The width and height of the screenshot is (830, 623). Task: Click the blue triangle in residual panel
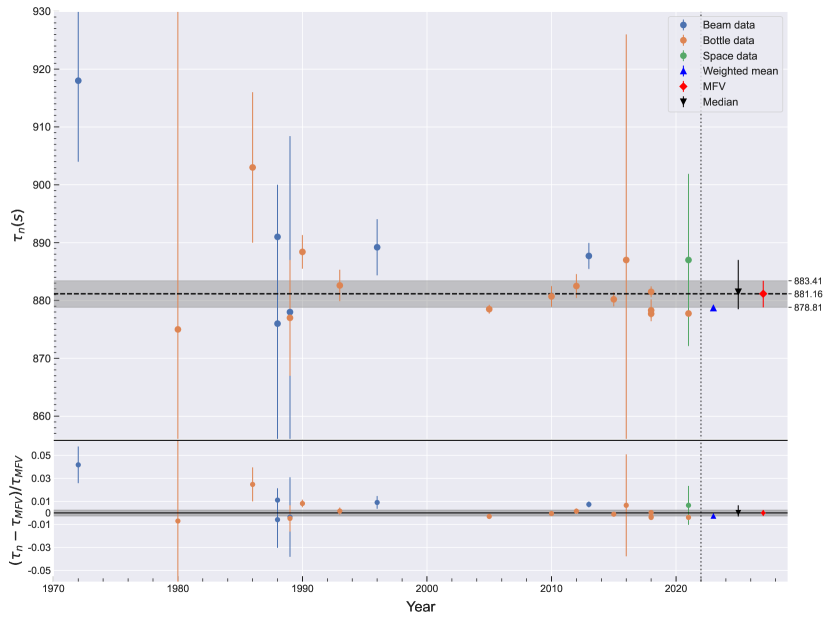pos(713,516)
